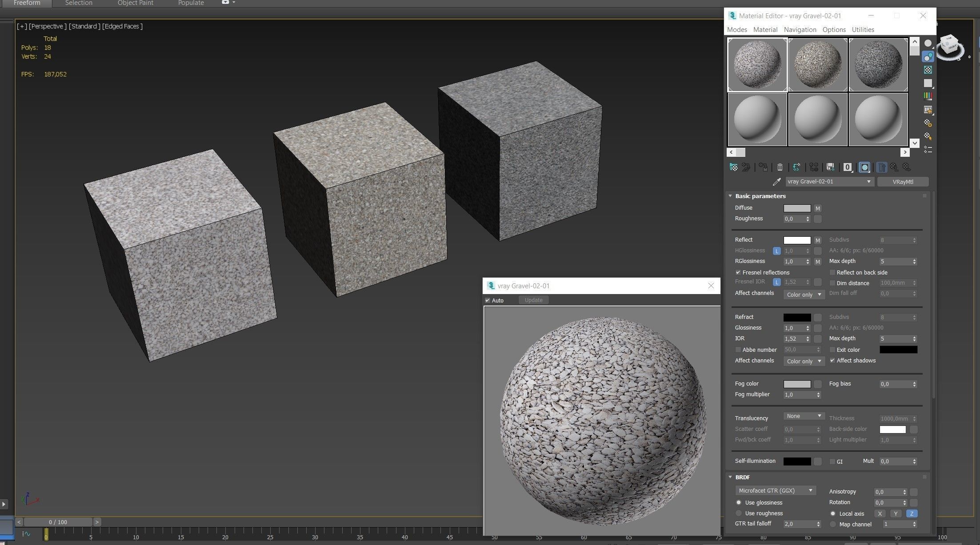This screenshot has height=545, width=980.
Task: Click Go to Parent icon
Action: click(894, 167)
